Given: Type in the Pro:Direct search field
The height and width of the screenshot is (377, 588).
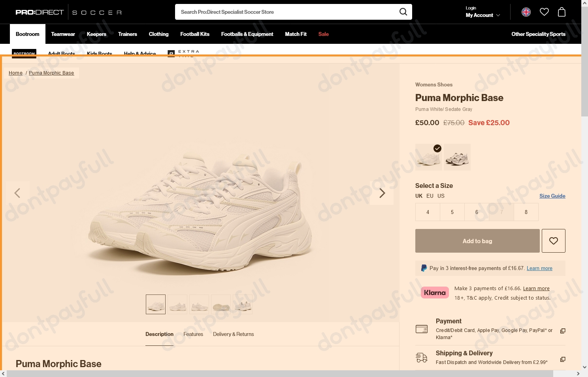Looking at the screenshot, I should (x=285, y=12).
